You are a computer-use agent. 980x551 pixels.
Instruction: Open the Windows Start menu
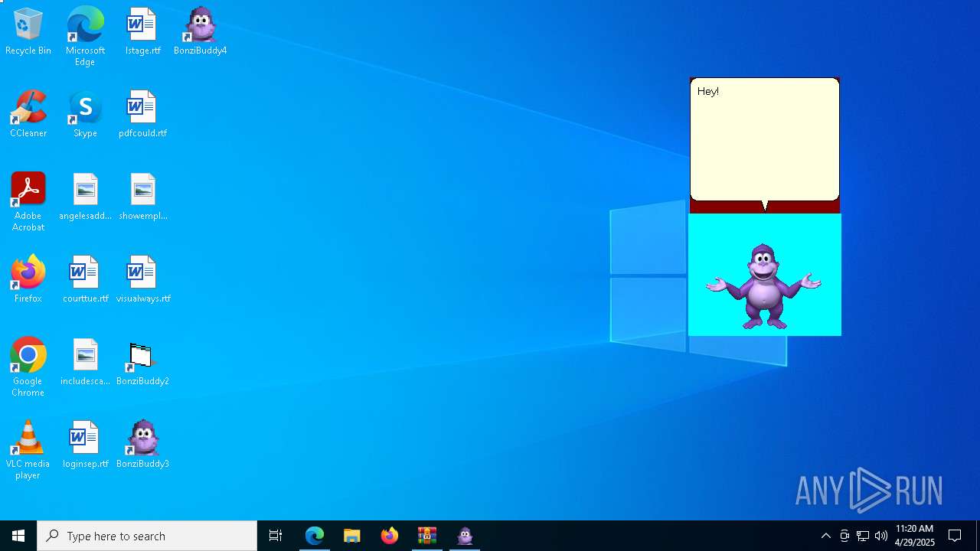18,536
